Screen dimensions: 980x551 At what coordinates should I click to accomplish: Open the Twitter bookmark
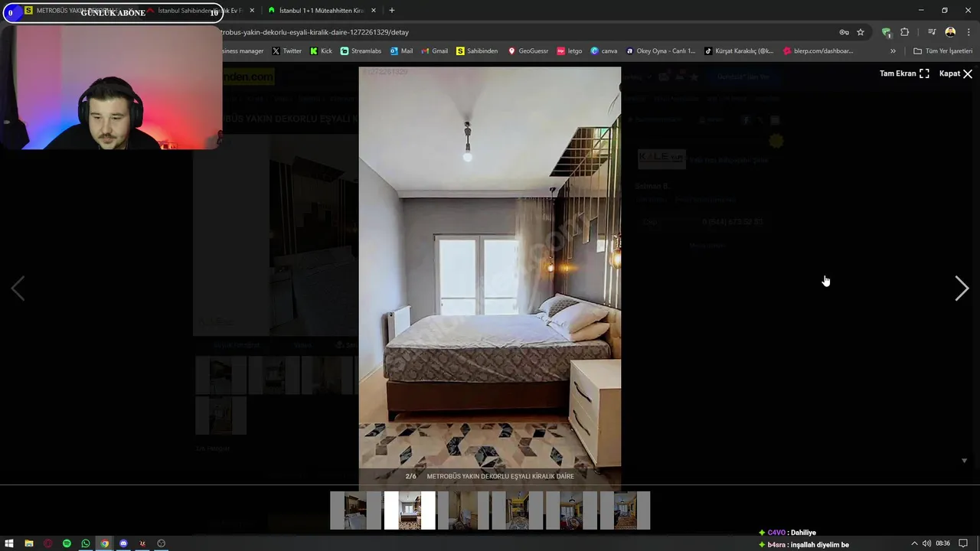tap(287, 51)
